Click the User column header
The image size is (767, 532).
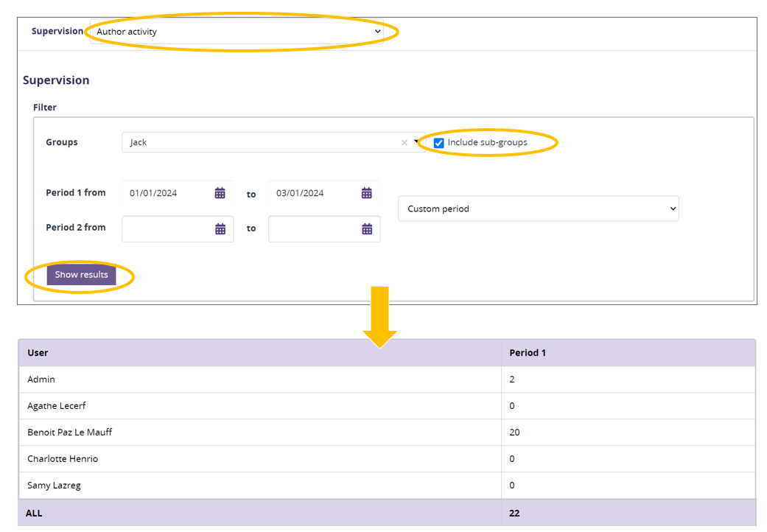[x=38, y=353]
